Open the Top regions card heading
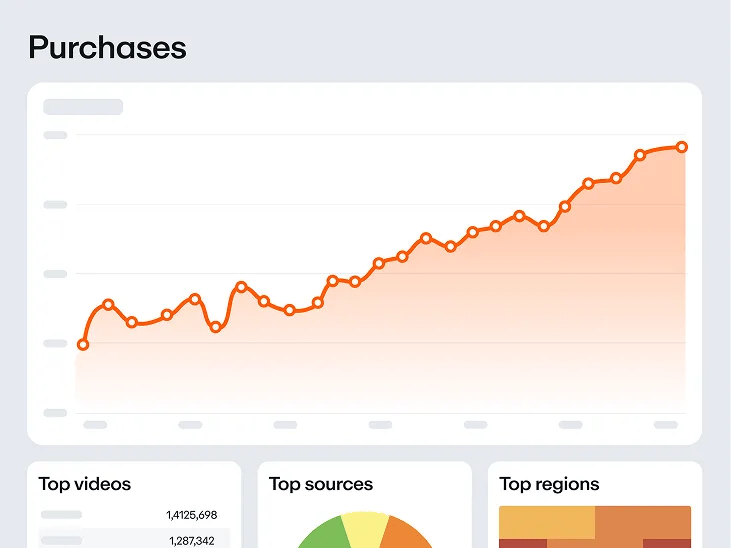Screen dimensions: 731x548 (x=549, y=484)
